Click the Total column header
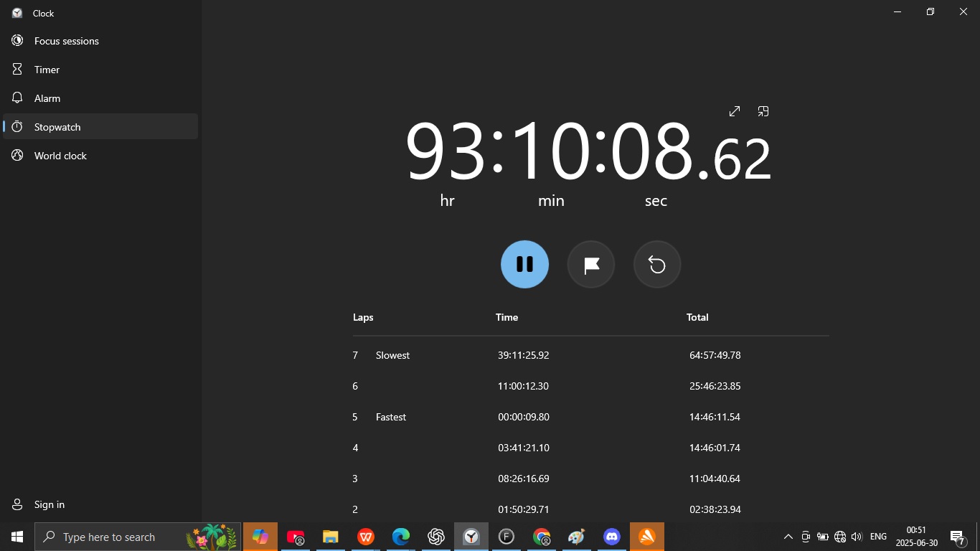Image resolution: width=980 pixels, height=551 pixels. click(697, 317)
